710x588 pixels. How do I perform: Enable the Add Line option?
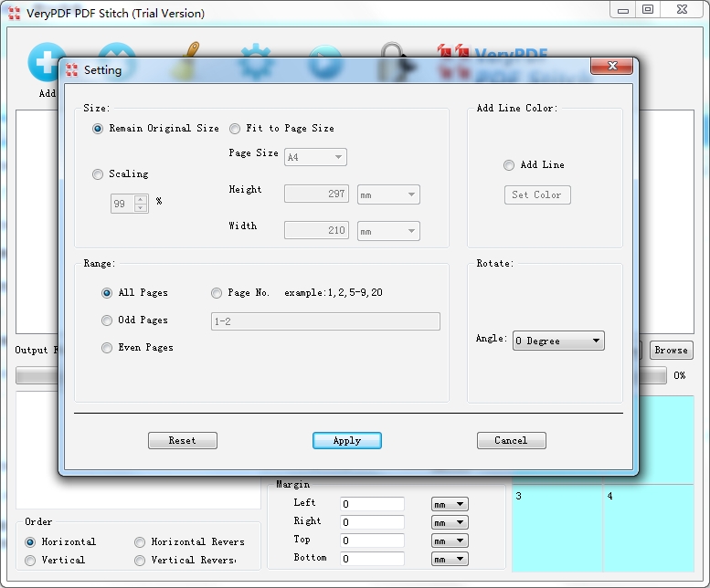point(509,165)
